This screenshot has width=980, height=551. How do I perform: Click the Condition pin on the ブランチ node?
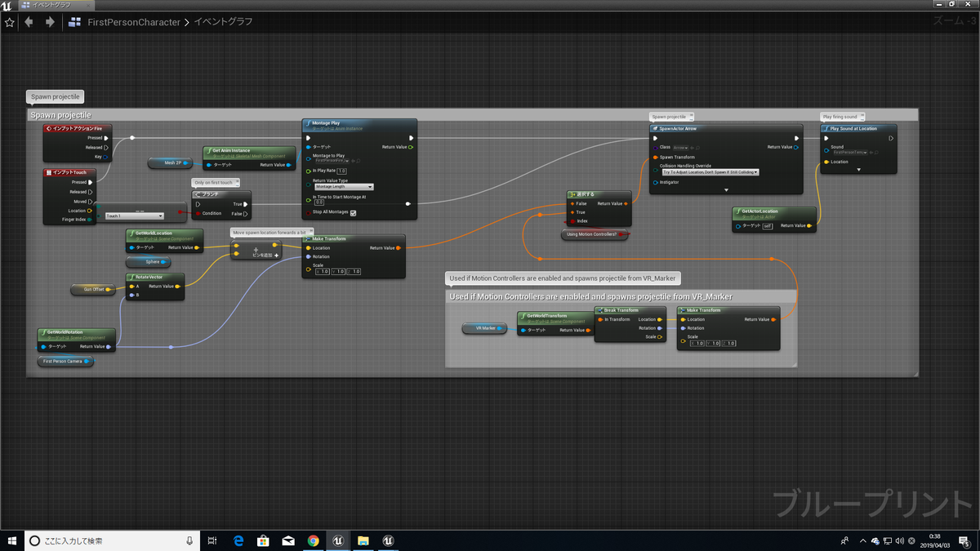pos(198,213)
